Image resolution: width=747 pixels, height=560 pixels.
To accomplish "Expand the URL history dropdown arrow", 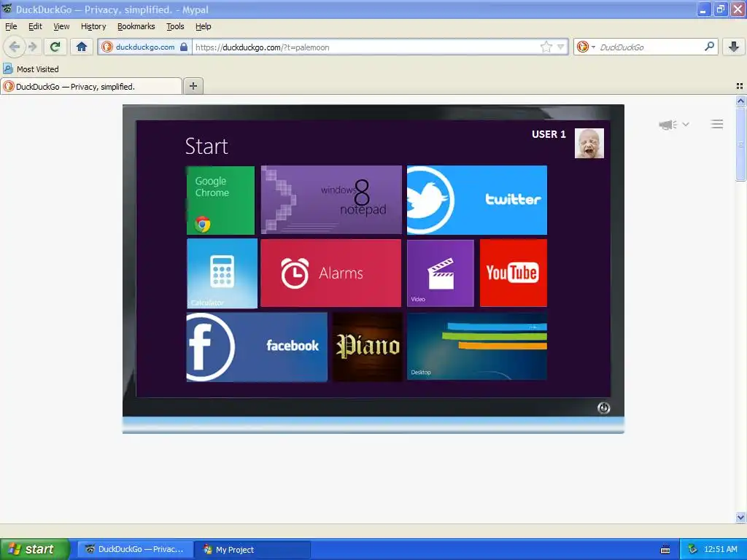I will coord(561,47).
